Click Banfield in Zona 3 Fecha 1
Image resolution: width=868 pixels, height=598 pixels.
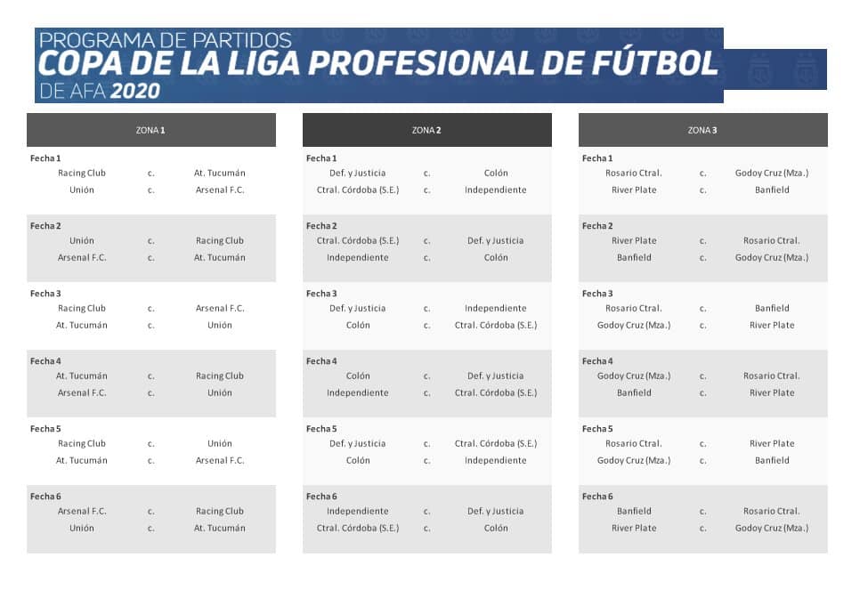[772, 190]
